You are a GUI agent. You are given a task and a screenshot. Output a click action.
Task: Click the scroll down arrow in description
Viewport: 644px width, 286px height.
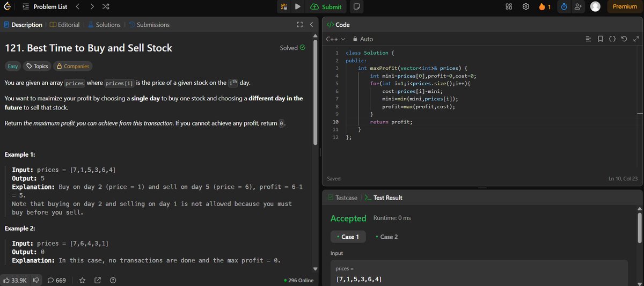315,268
